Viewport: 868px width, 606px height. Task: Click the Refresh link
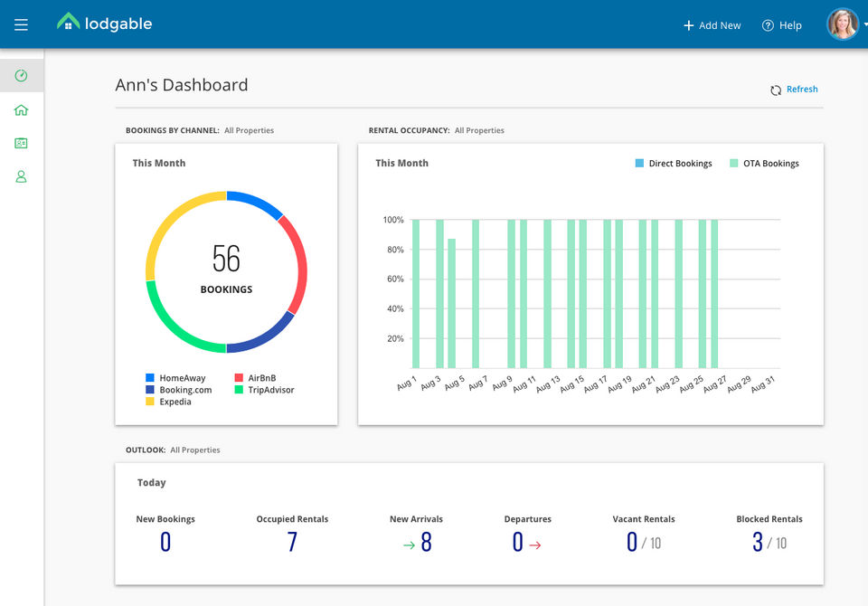click(802, 90)
